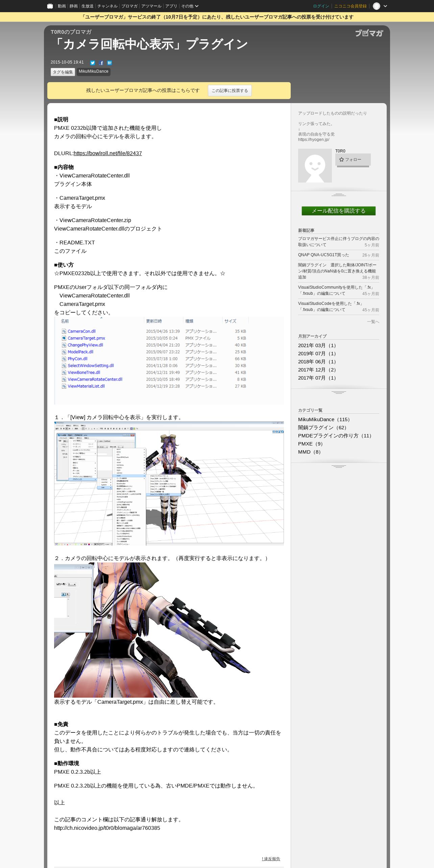Open PMDEプラグインの作り方 category

pos(336,436)
